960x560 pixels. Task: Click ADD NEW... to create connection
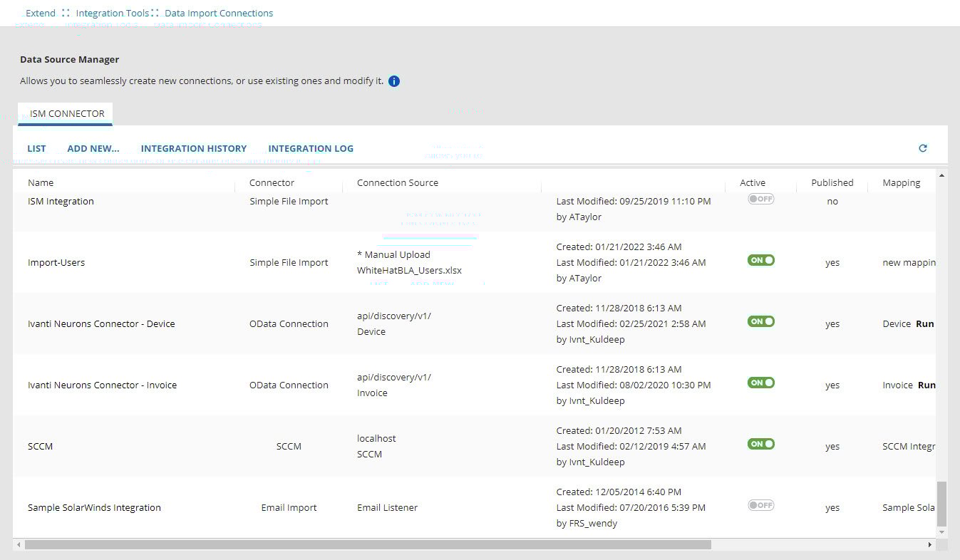[93, 149]
